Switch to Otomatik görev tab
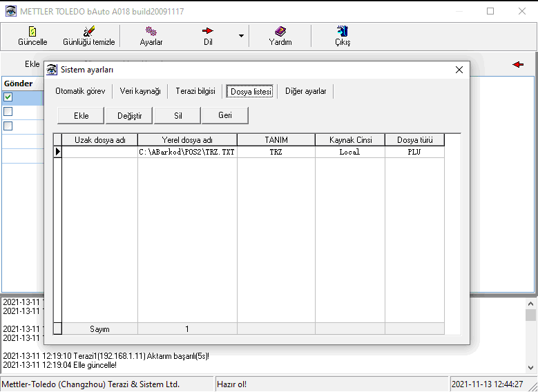The image size is (538, 392). pos(80,91)
